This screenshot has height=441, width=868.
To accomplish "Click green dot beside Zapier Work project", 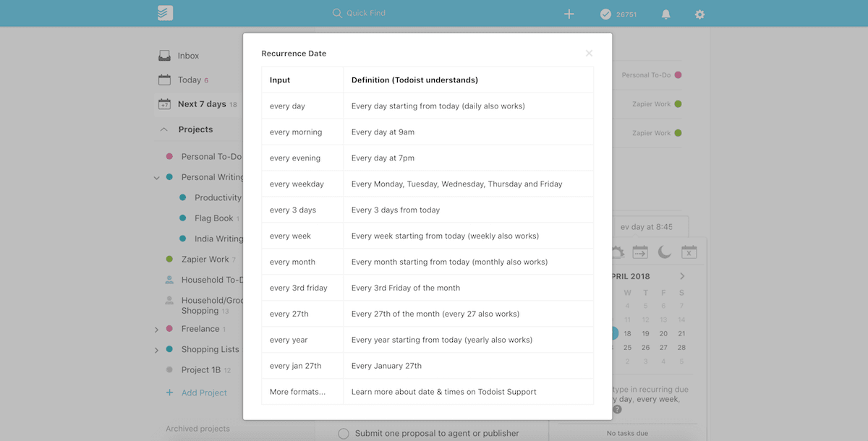I will tap(169, 259).
